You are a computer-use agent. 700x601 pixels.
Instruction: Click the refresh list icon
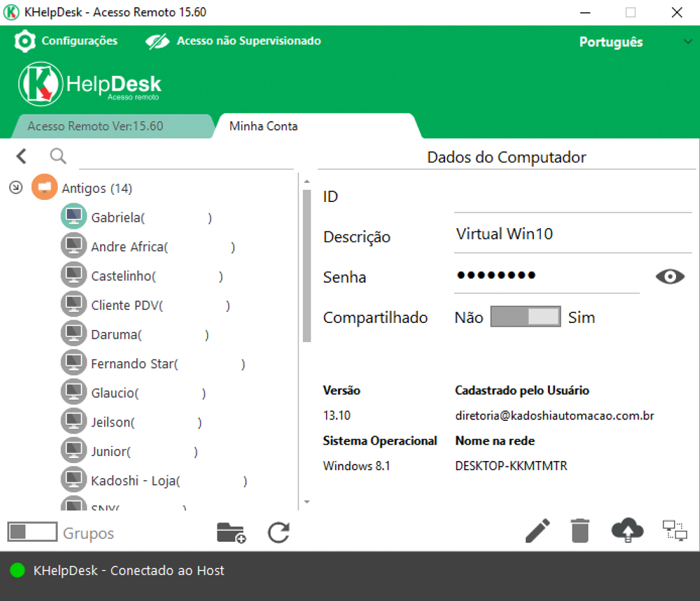coord(279,533)
